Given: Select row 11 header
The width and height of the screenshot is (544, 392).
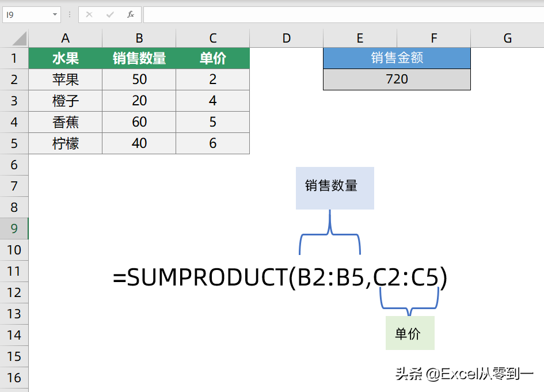Looking at the screenshot, I should (x=14, y=271).
